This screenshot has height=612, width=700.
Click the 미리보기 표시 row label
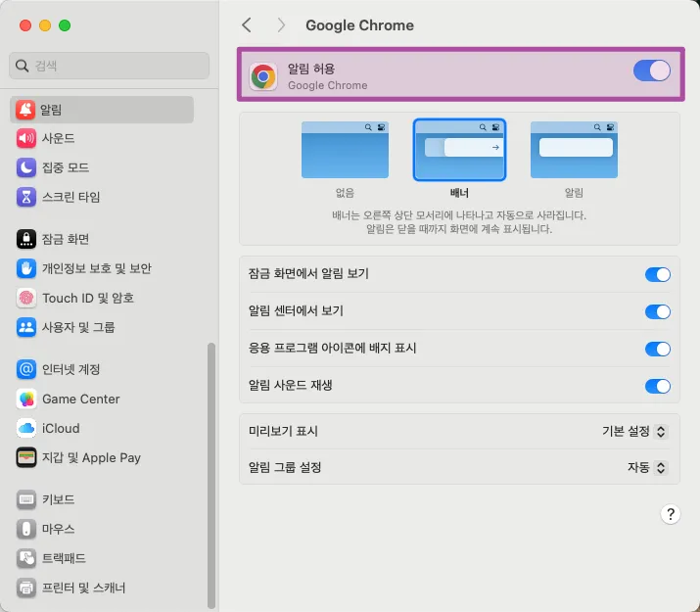coord(283,431)
